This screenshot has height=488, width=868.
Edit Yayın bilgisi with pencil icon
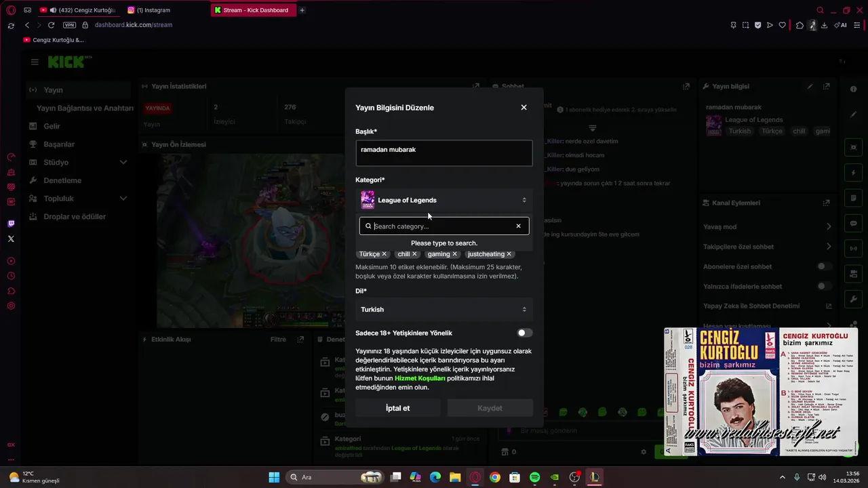point(810,87)
